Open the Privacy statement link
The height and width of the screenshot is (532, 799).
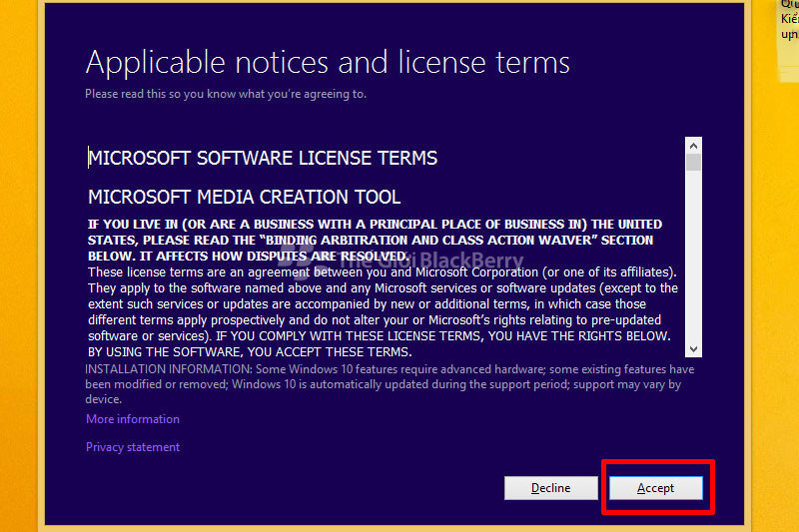[x=133, y=447]
